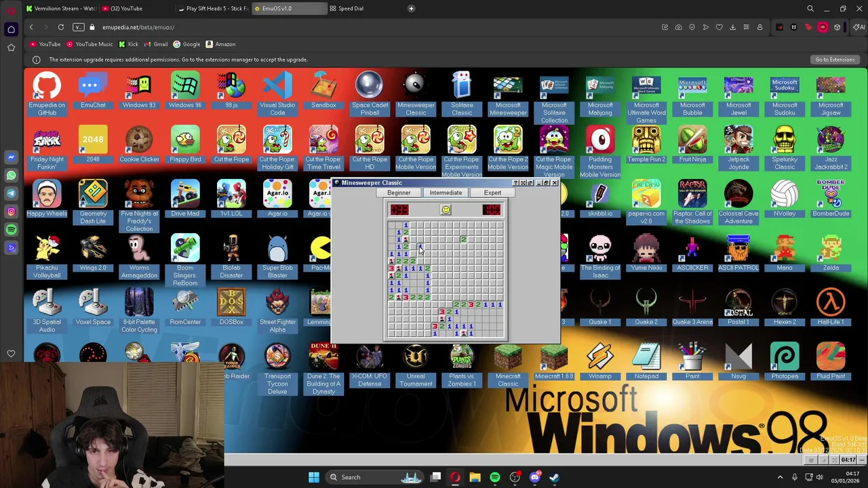Screen dimensions: 868x488
Task: Launch the Unreal Tournament icon
Action: (416, 365)
